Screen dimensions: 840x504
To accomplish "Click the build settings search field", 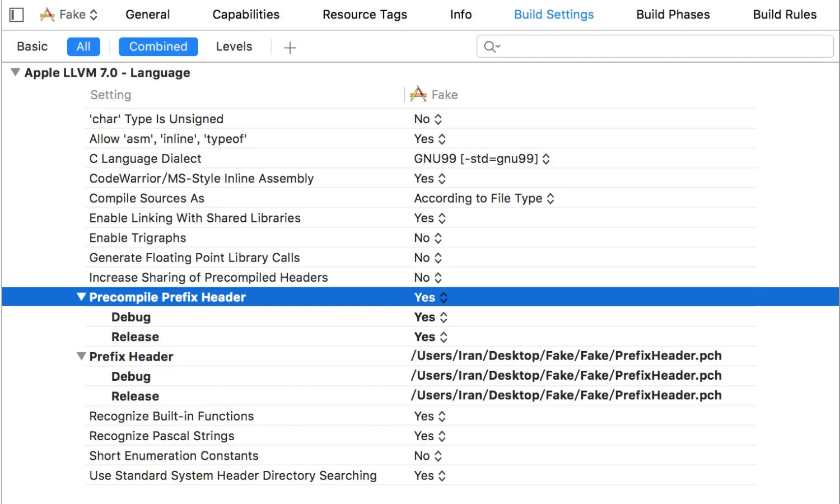I will [655, 46].
